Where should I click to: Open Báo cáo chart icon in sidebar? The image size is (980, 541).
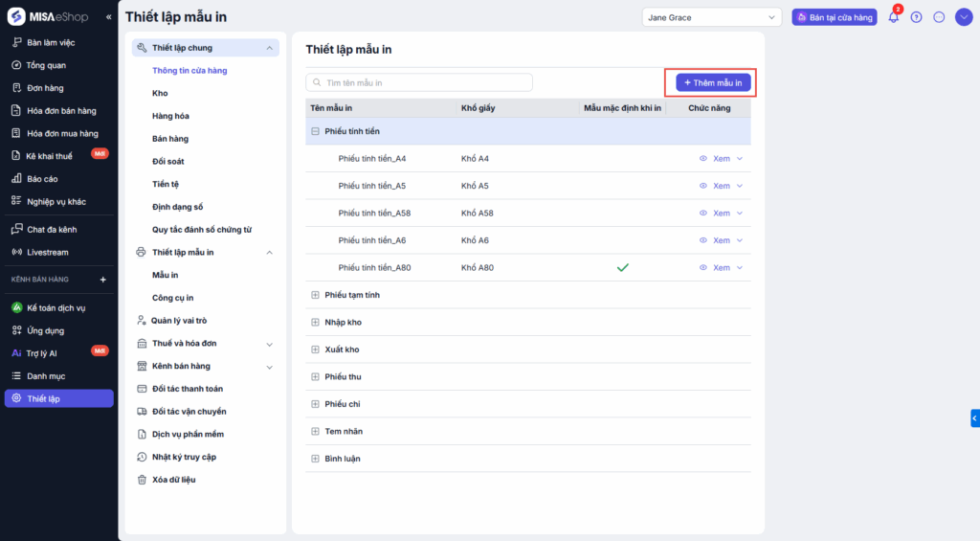pos(16,178)
